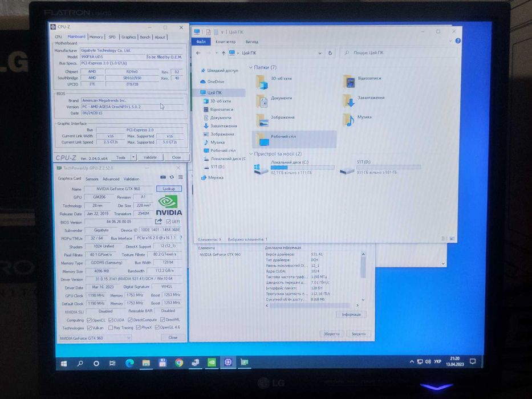Click the Lookup button in GPU-Z
Screen dimensions: 532x399
point(169,189)
